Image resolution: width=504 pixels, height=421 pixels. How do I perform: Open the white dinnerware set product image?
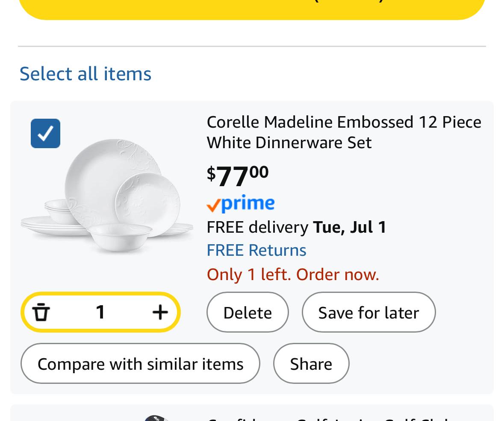(x=107, y=196)
